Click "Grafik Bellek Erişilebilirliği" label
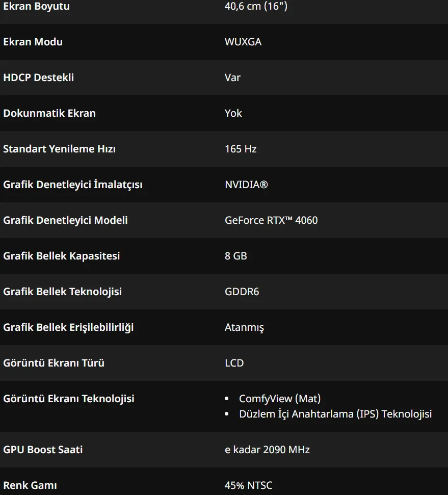 68,327
